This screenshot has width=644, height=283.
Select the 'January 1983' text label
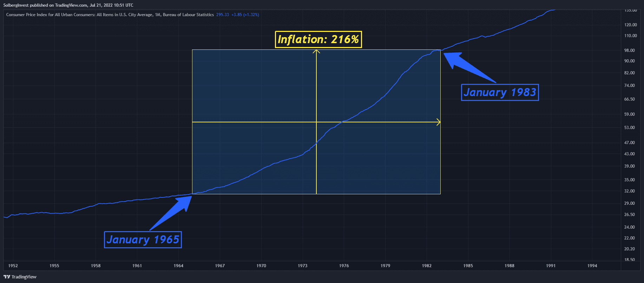[500, 92]
